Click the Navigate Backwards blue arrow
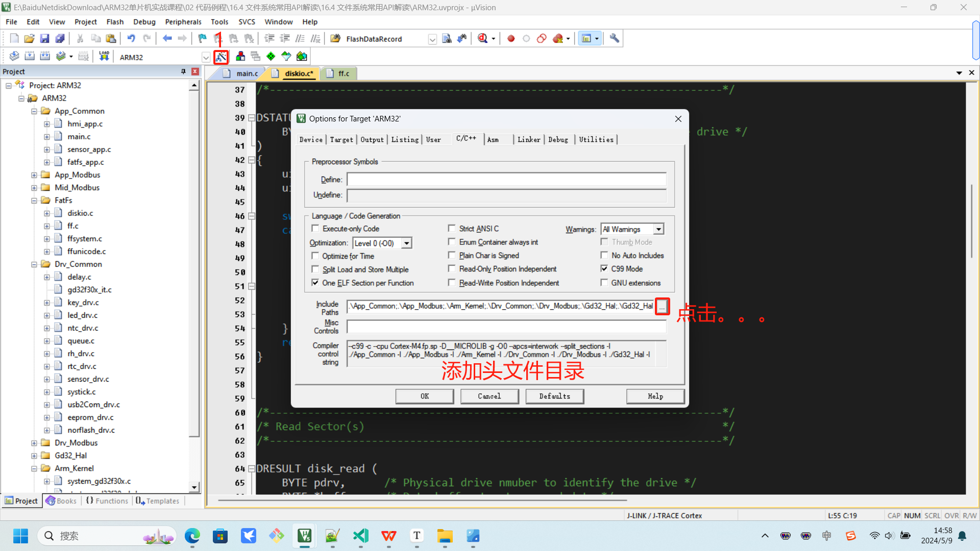Screen dimensions: 980x551 click(167, 39)
